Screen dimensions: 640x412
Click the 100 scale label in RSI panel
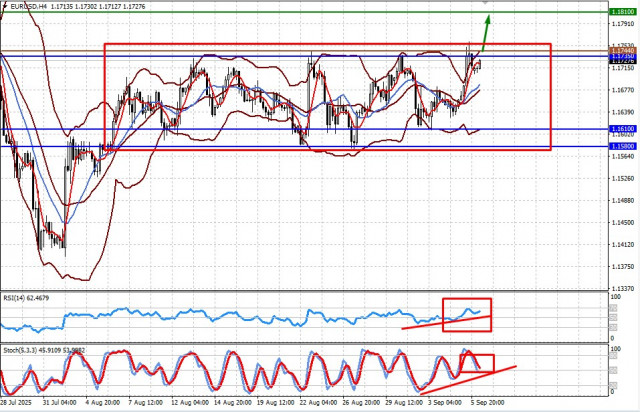pos(615,297)
